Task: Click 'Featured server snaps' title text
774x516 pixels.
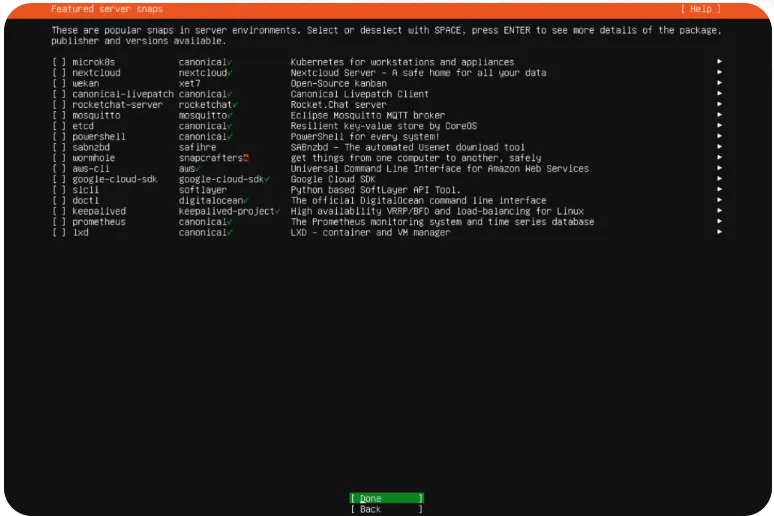Action: [x=107, y=9]
